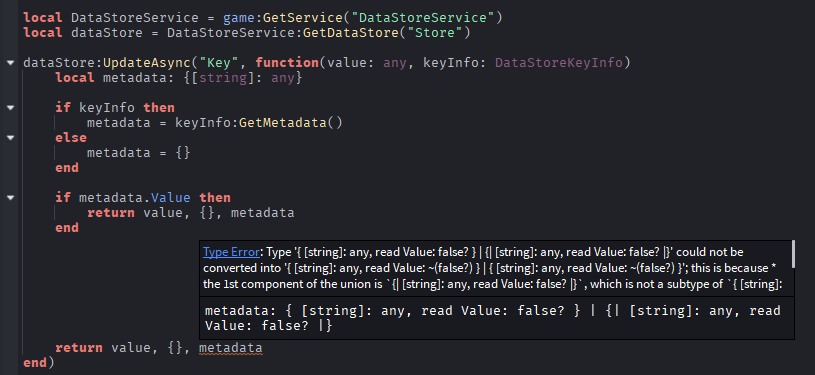Collapse the 'if metadata.Value then' fold arrow
This screenshot has height=375, width=815.
point(11,198)
